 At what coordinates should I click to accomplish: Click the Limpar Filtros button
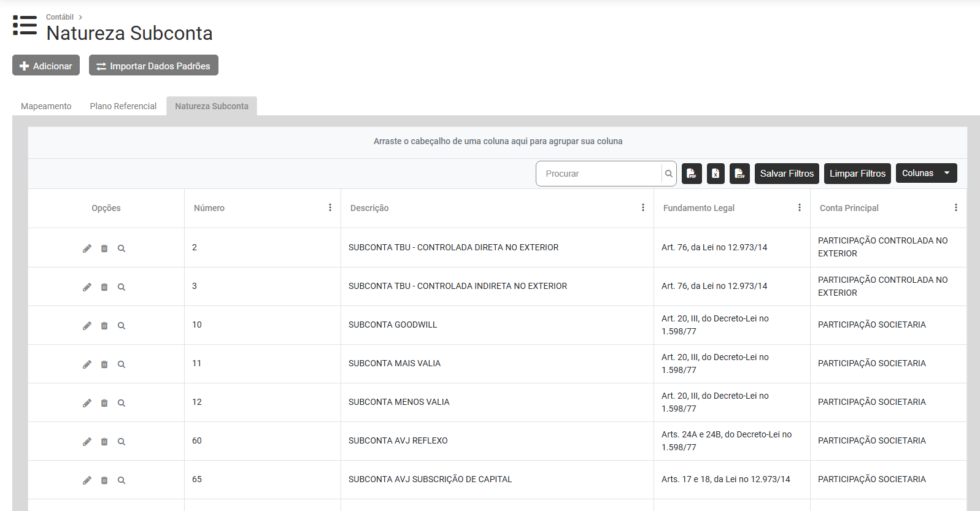point(857,174)
